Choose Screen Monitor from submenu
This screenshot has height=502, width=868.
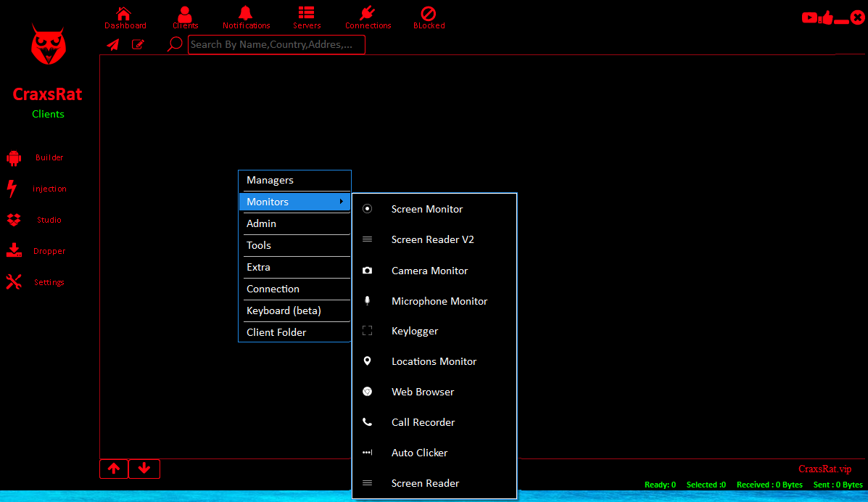click(434, 209)
